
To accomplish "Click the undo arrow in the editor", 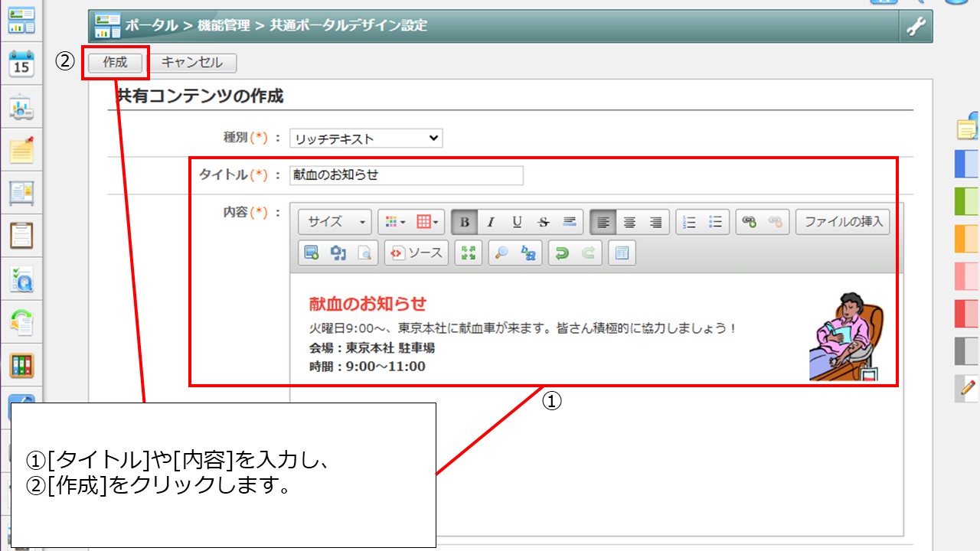I will point(563,253).
